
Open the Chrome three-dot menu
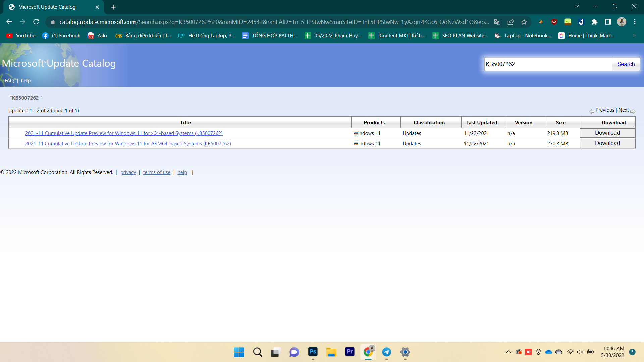(635, 22)
